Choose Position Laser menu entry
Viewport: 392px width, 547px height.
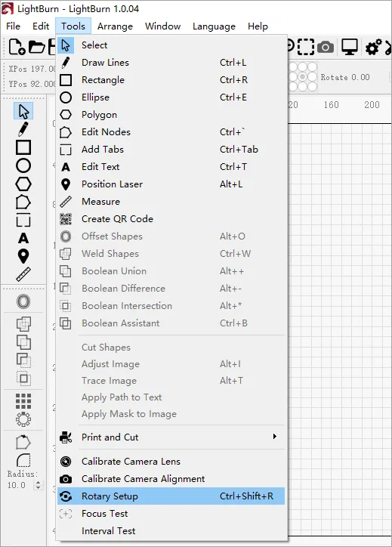[171, 184]
